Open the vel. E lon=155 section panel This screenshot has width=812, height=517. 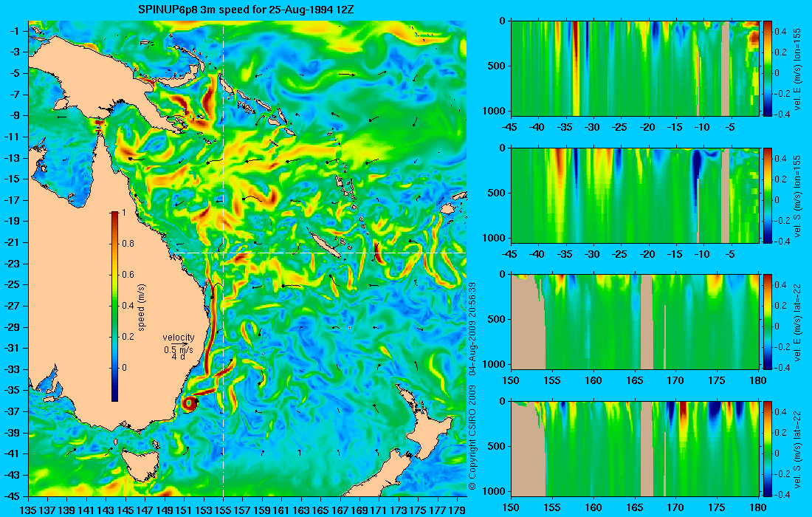635,69
